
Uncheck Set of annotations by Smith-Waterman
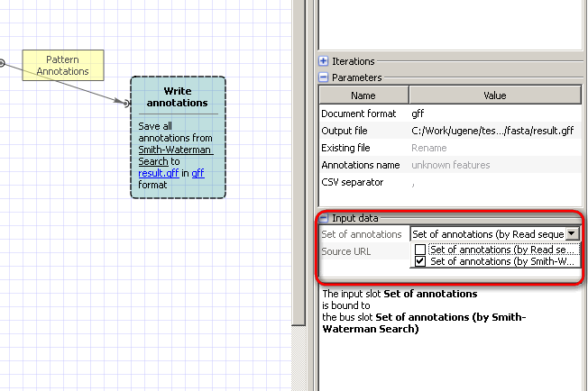[x=420, y=262]
